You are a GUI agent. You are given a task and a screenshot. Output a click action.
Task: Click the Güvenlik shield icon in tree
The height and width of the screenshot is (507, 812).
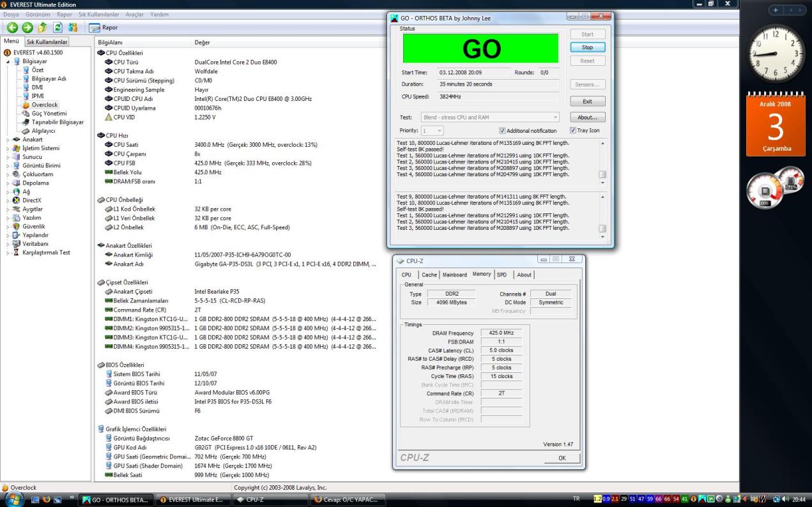17,226
